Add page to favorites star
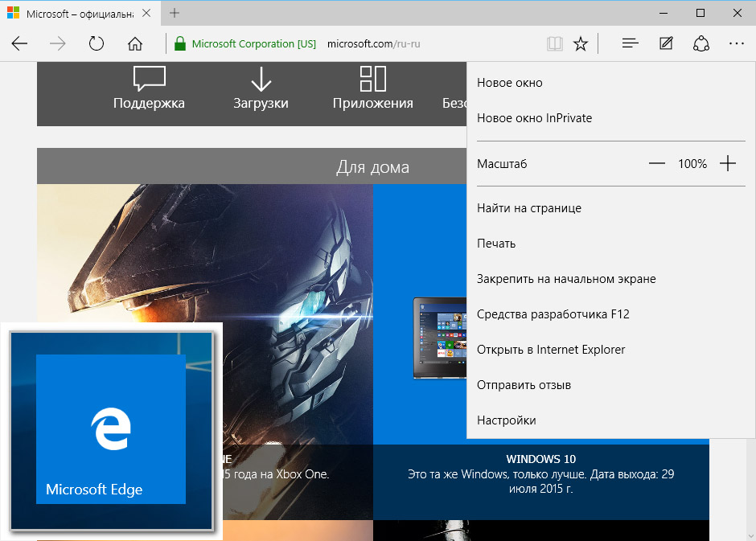 coord(581,44)
